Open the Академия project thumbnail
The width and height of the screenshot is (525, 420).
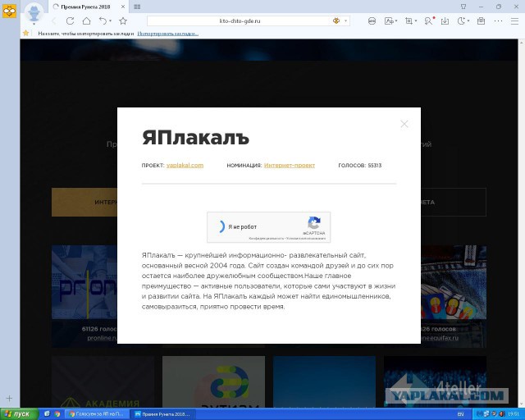click(103, 381)
